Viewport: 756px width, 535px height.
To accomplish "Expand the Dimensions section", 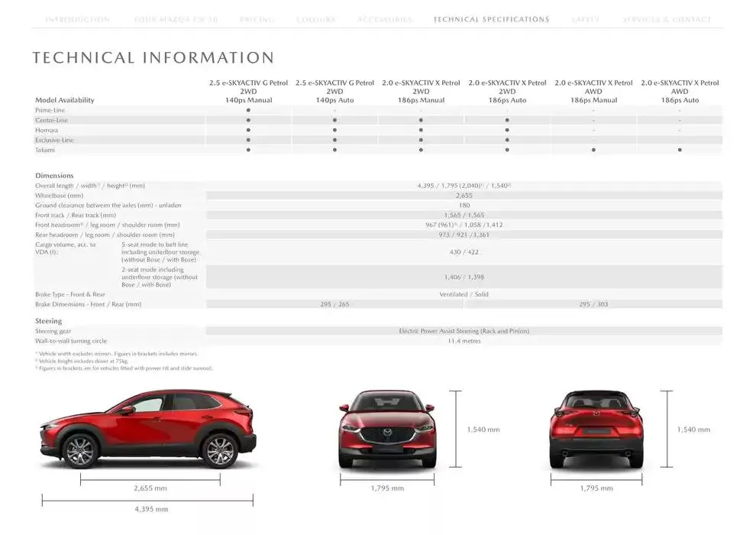I will [54, 175].
